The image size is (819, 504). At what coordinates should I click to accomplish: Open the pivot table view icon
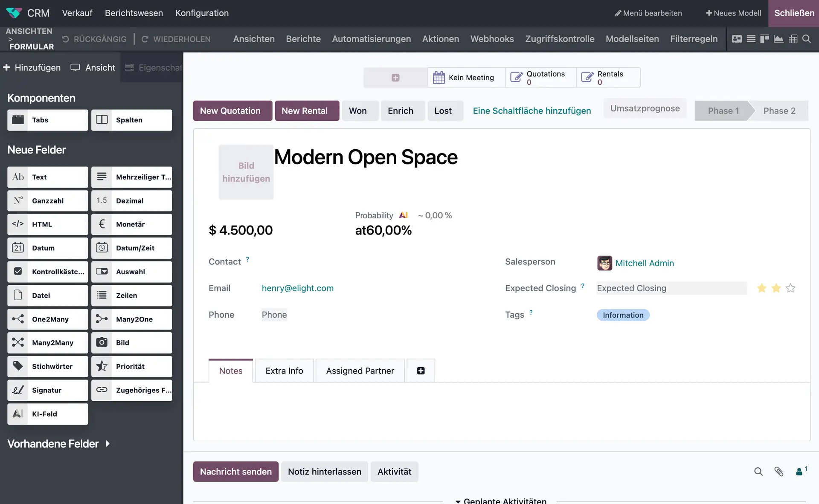tap(793, 39)
